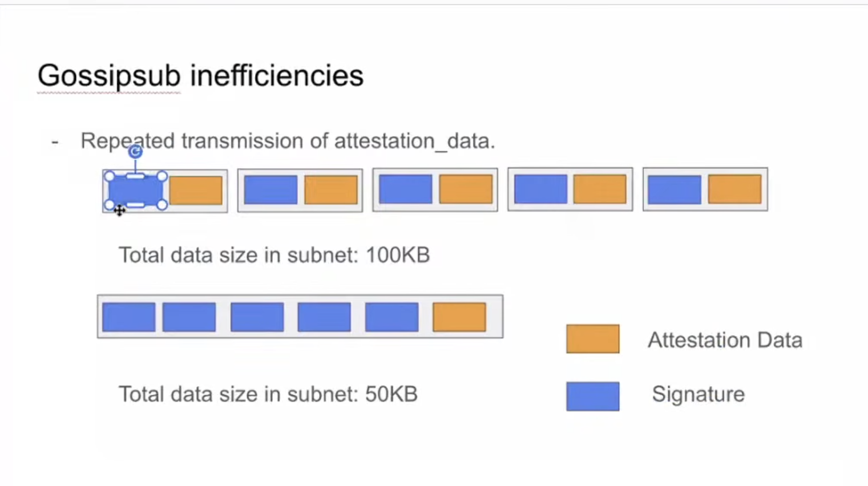Select the orange box in fifth attestation group
The image size is (868, 486).
[734, 189]
